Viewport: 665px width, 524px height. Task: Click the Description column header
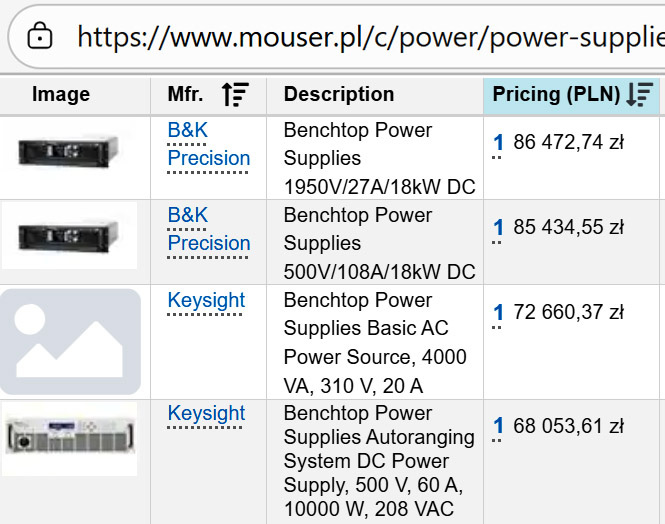[339, 95]
